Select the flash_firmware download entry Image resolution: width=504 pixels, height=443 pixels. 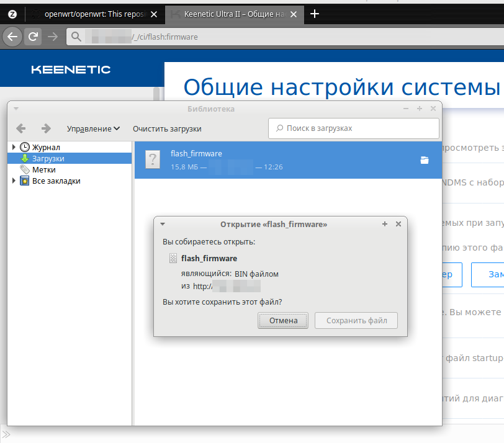289,160
